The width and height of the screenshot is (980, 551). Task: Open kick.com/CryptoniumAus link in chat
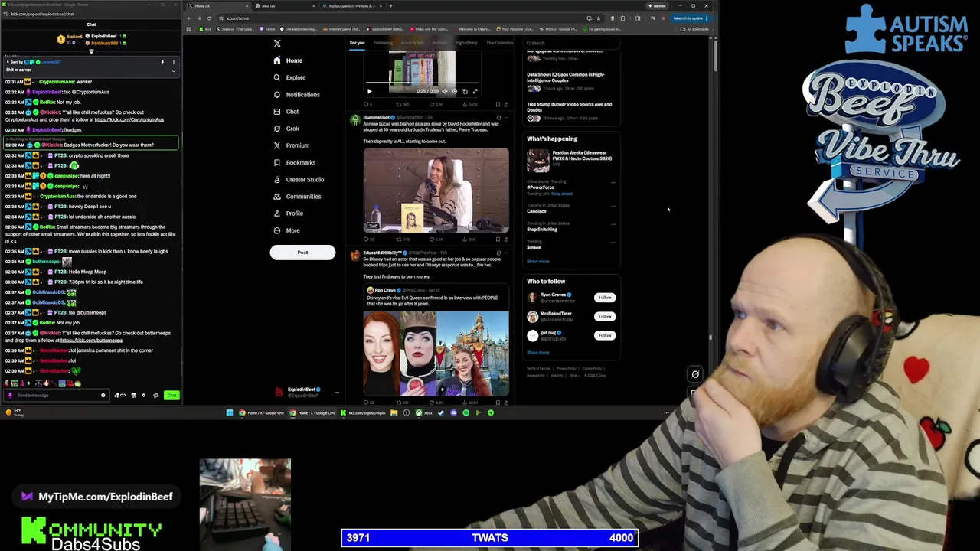point(129,119)
